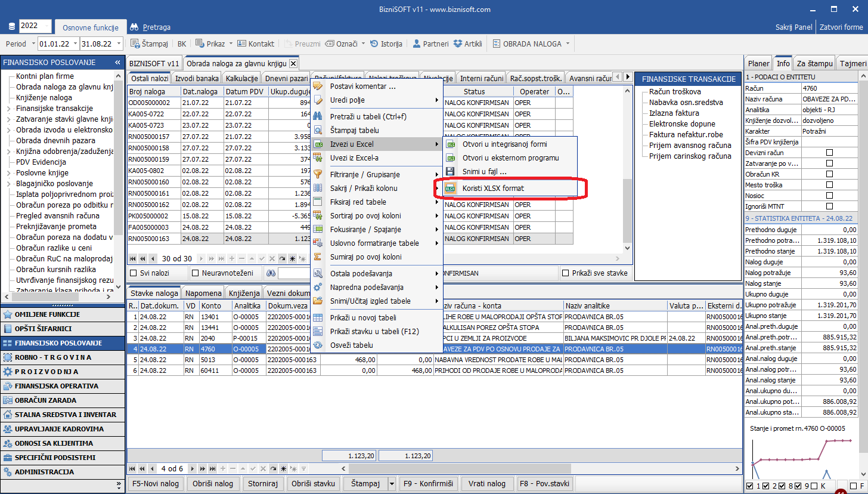Image resolution: width=868 pixels, height=494 pixels.
Task: Select ROBNO - TRGOVINA module in sidebar
Action: [53, 357]
